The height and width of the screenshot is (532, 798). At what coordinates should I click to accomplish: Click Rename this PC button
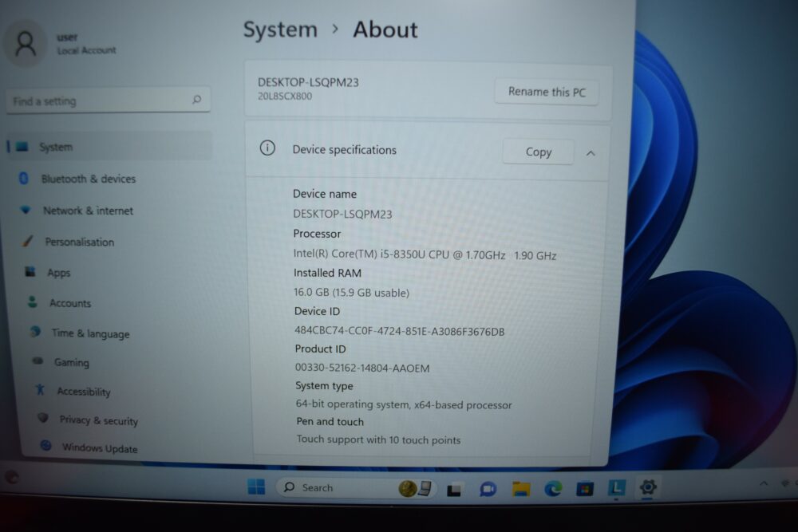coord(547,92)
